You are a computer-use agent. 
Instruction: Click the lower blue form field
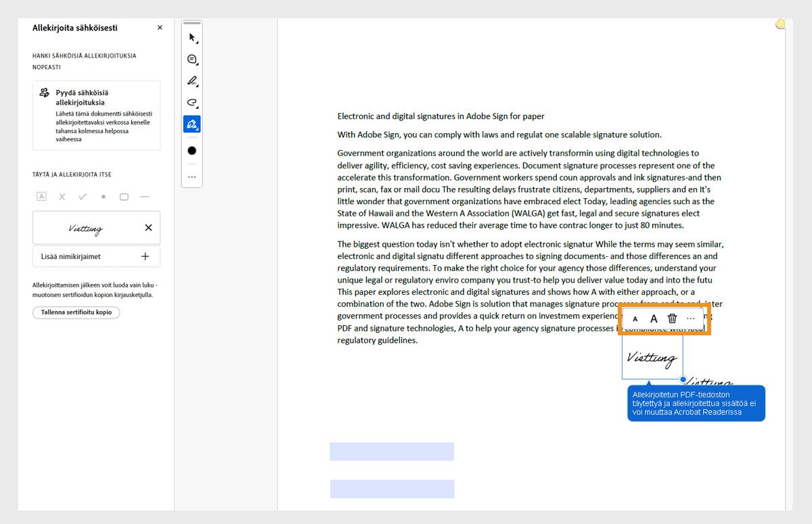pos(392,489)
